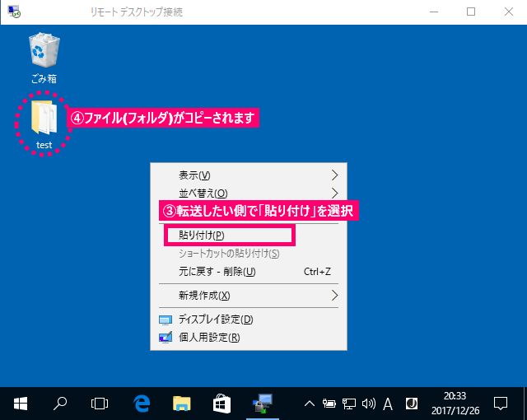Viewport: 527px width, 420px height.
Task: Open 個人用設定(R) from context menu
Action: tap(249, 338)
